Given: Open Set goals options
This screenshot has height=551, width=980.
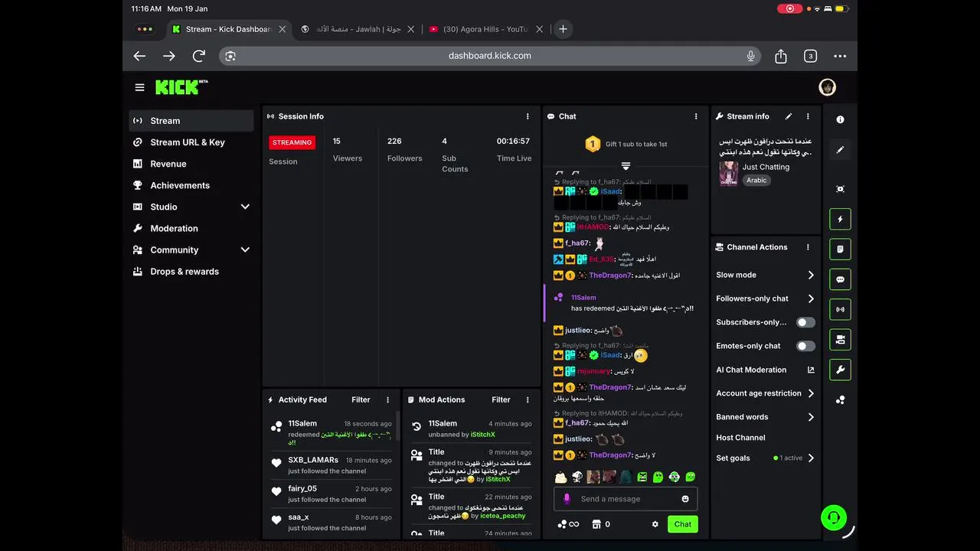Looking at the screenshot, I should [766, 458].
